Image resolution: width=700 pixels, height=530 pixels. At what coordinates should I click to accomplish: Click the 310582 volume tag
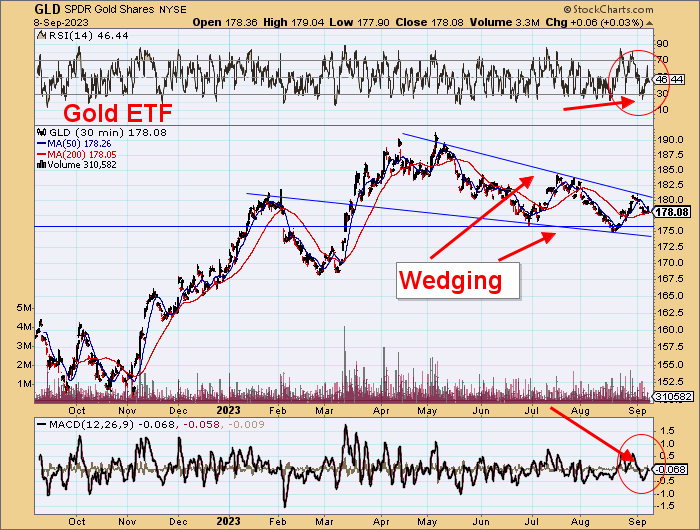coord(673,396)
